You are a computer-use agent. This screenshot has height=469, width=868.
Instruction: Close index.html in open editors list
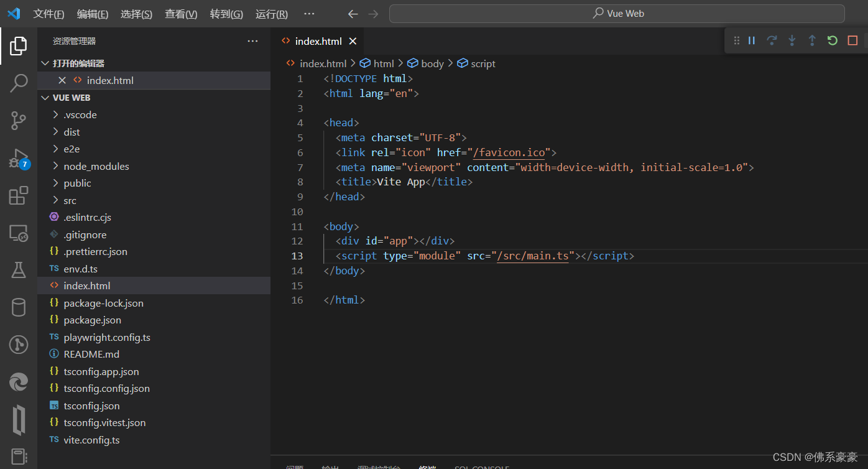pos(62,80)
